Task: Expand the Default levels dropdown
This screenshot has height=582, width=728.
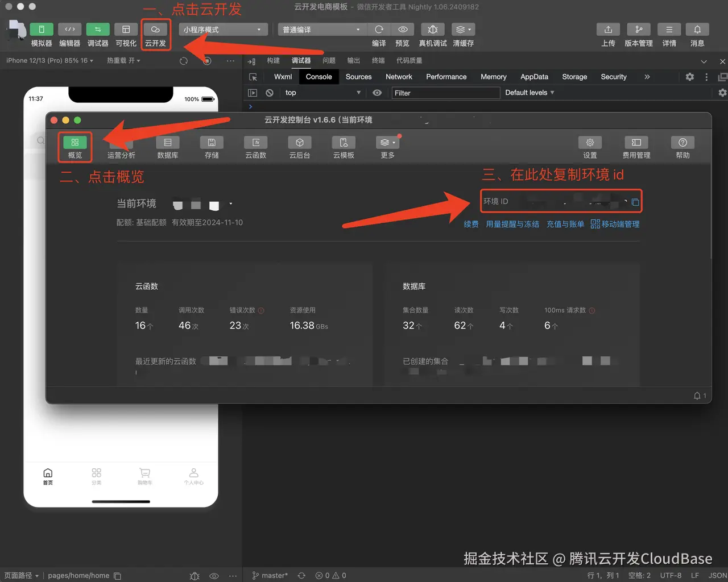Action: coord(529,93)
